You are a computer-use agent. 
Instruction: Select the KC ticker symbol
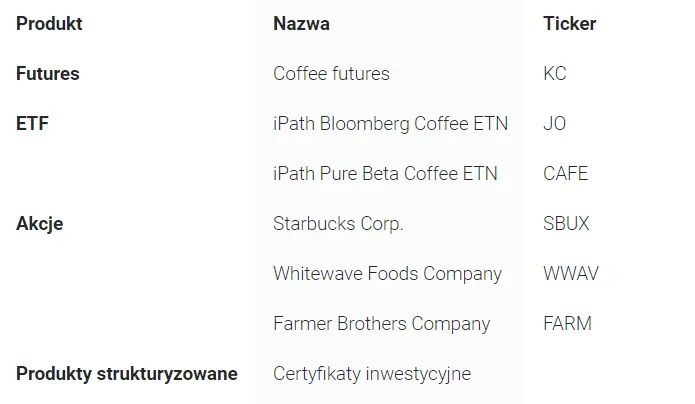(x=555, y=74)
